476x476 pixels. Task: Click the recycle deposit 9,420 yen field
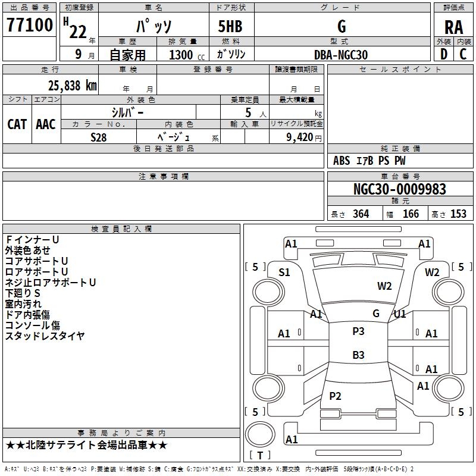tap(296, 137)
